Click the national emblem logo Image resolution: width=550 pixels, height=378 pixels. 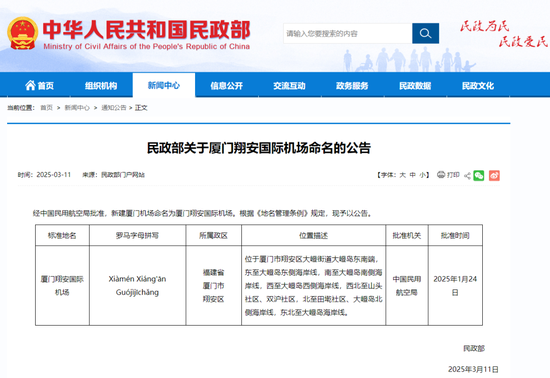pyautogui.click(x=23, y=33)
